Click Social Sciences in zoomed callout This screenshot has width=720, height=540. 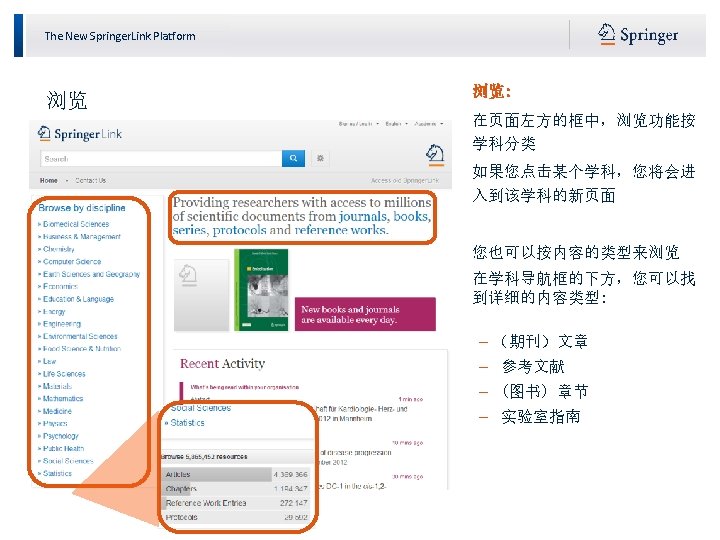[201, 408]
